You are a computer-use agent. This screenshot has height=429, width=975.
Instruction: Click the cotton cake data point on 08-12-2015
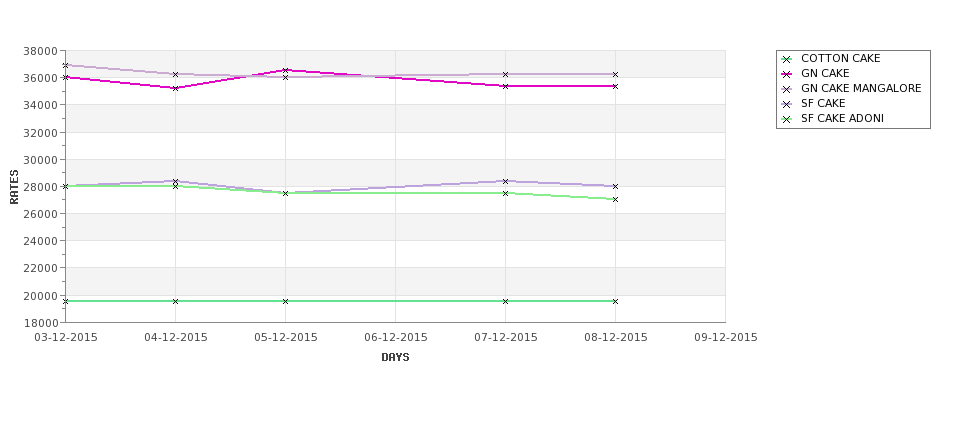point(616,302)
